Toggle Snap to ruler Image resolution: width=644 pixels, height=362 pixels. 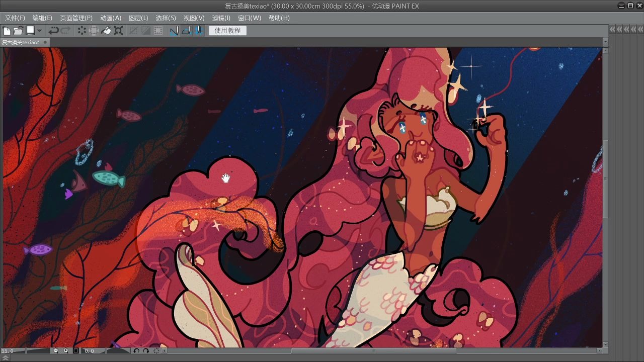[174, 31]
